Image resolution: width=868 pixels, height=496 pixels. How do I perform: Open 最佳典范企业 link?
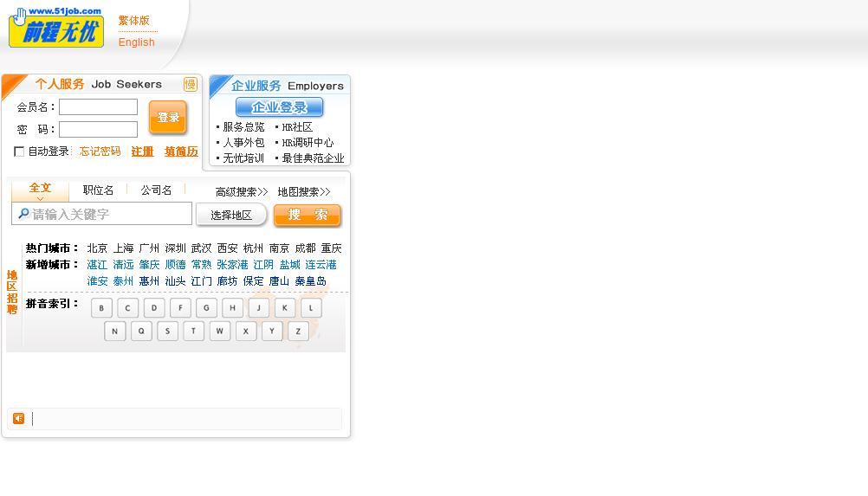click(x=314, y=158)
